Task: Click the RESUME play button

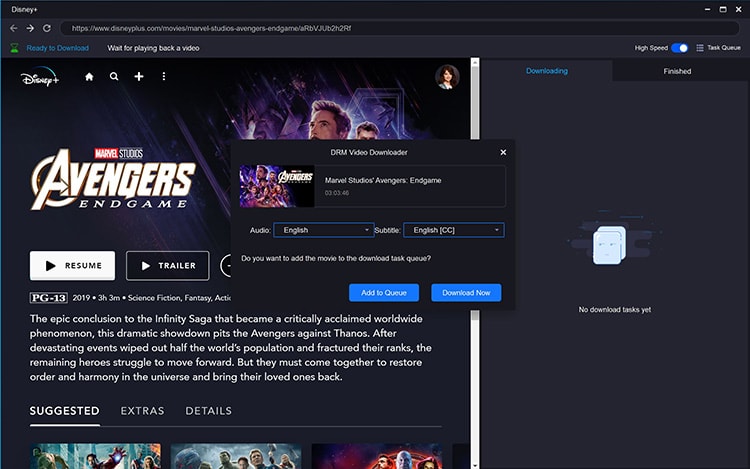Action: 72,265
